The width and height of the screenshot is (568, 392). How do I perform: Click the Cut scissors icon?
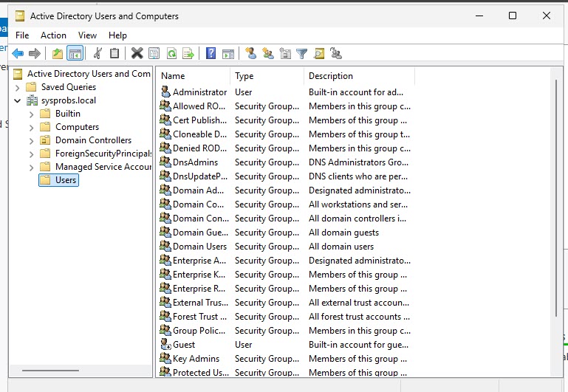point(97,54)
